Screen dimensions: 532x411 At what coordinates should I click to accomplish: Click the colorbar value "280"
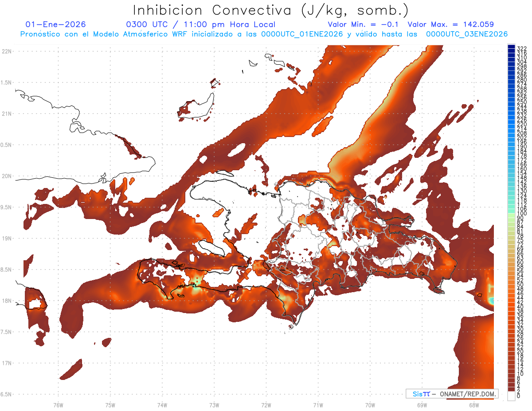[522, 80]
